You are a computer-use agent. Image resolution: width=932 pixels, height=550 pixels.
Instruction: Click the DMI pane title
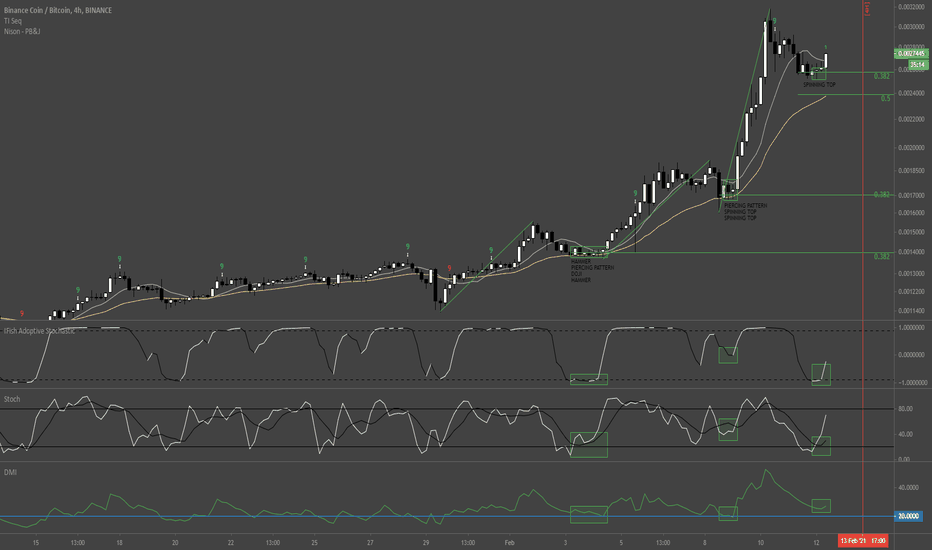[x=10, y=472]
